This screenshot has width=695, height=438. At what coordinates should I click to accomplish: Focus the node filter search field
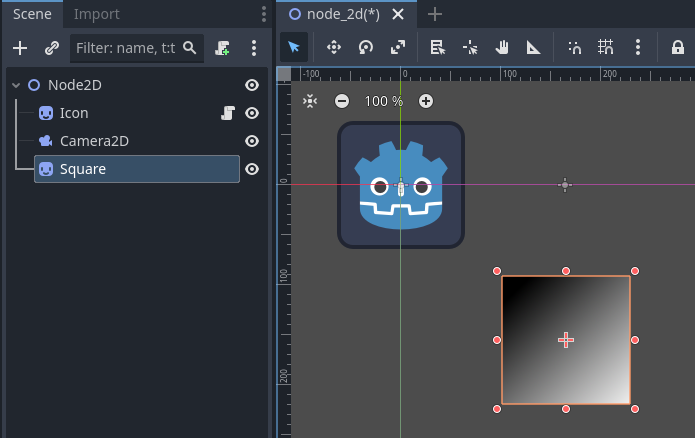point(137,48)
